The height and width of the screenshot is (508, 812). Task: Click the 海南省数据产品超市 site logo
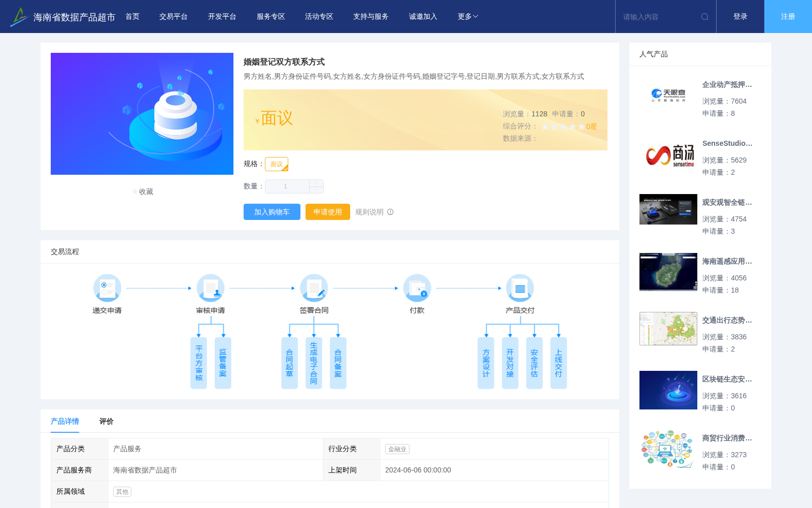(63, 17)
